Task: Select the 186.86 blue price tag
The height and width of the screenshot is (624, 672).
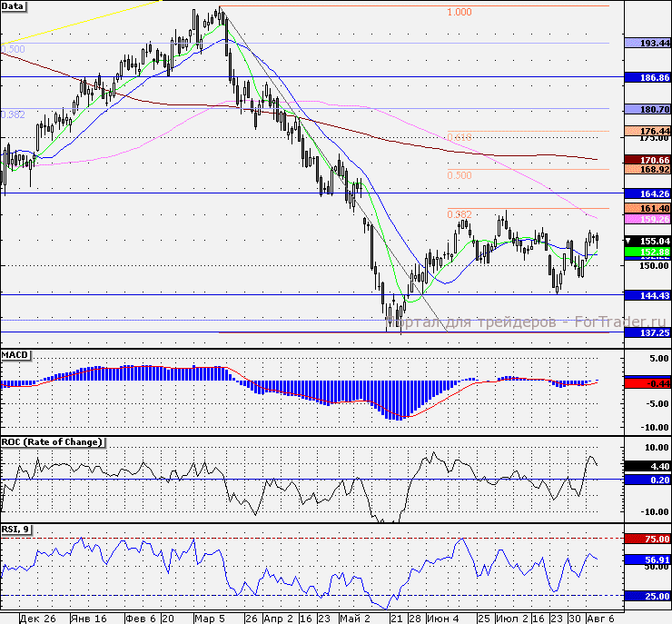Action: coord(647,79)
